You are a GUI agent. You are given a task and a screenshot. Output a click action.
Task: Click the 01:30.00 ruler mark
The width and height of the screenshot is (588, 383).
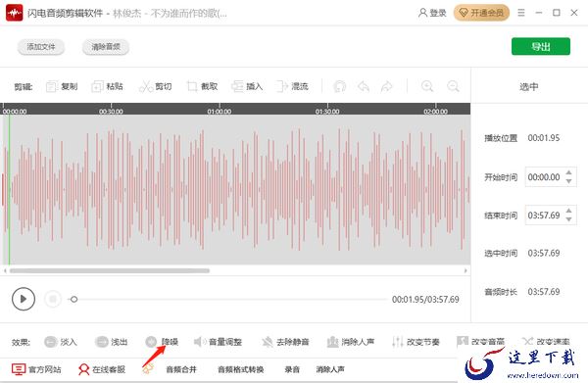[327, 112]
